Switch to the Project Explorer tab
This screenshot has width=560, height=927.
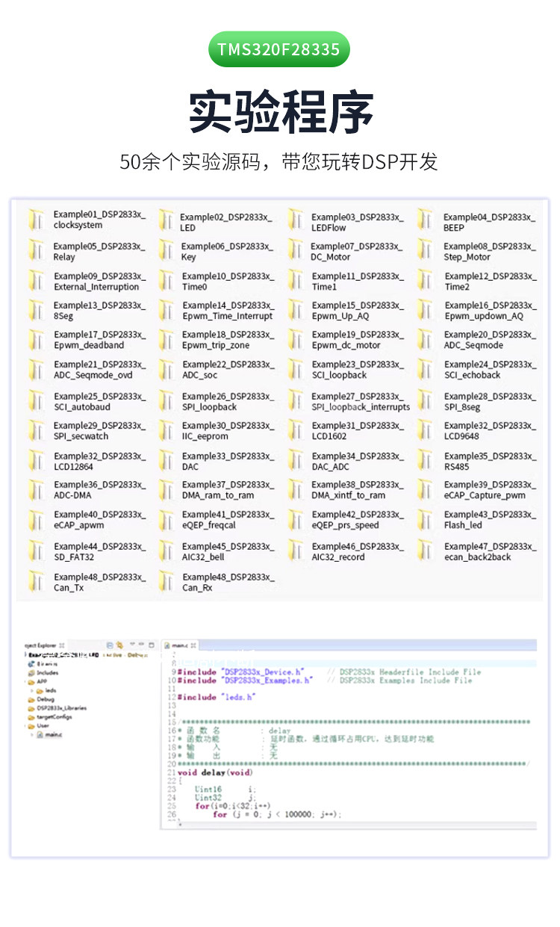[x=44, y=645]
